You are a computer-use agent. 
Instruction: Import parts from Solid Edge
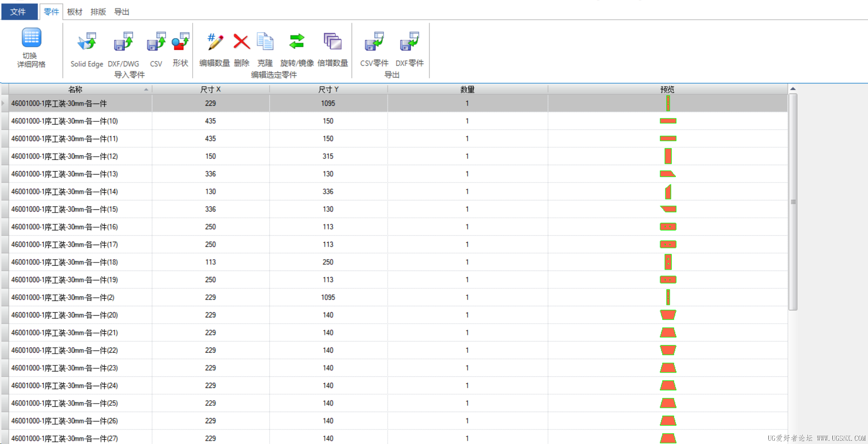click(x=87, y=42)
